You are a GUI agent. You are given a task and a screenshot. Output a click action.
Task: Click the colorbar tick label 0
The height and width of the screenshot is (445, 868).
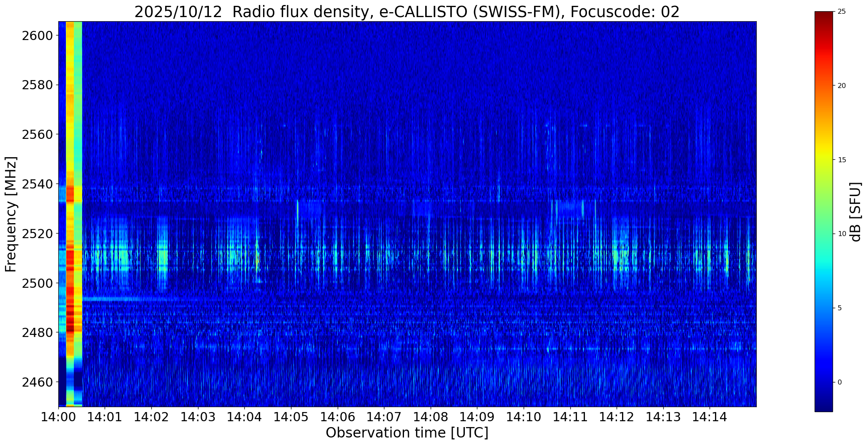[840, 382]
